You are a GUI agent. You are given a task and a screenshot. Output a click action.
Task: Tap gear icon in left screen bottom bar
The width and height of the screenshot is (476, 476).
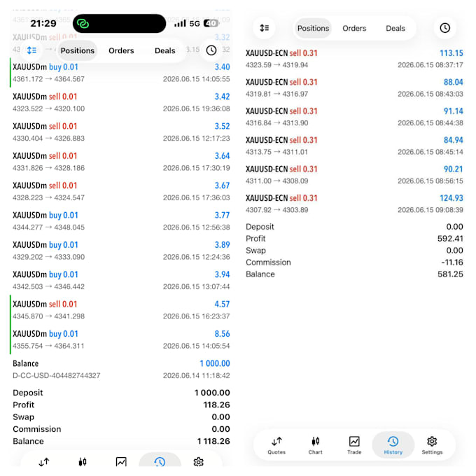tap(198, 462)
